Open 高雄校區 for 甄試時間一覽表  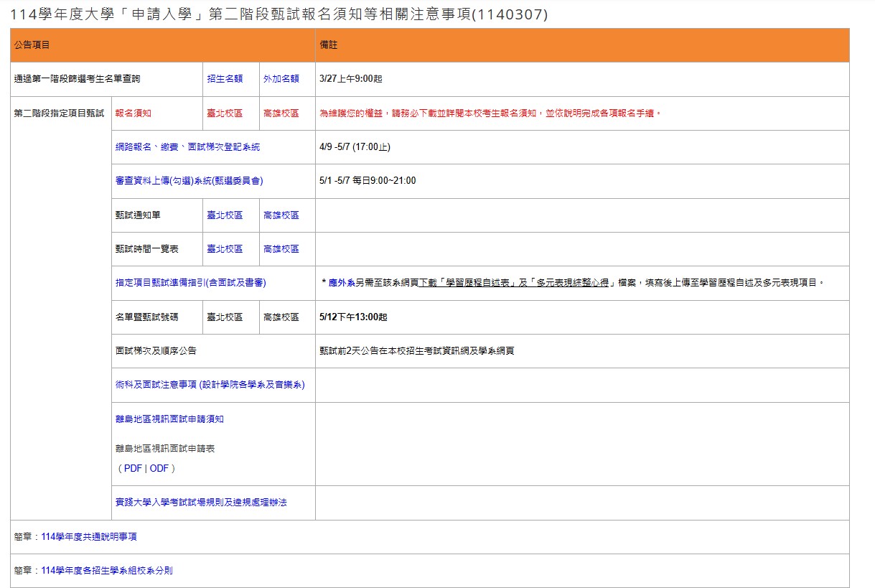click(281, 249)
